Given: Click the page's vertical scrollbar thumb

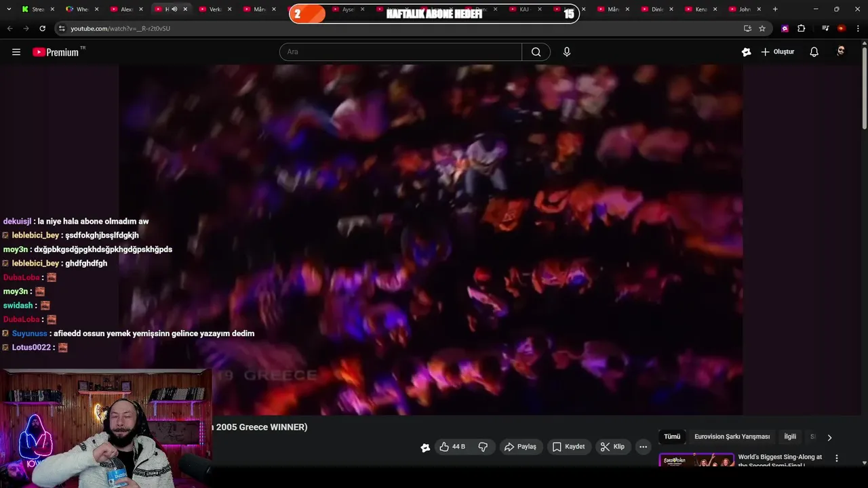Looking at the screenshot, I should pos(864,88).
